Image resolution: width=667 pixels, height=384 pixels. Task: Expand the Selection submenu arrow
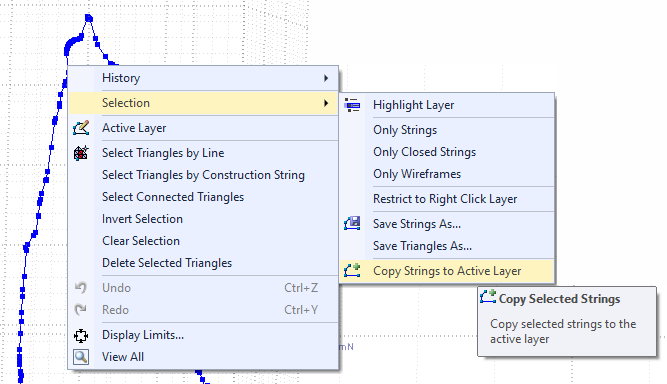(326, 103)
